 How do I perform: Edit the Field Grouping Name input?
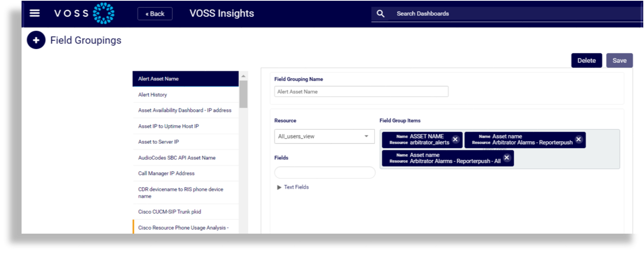tap(361, 91)
